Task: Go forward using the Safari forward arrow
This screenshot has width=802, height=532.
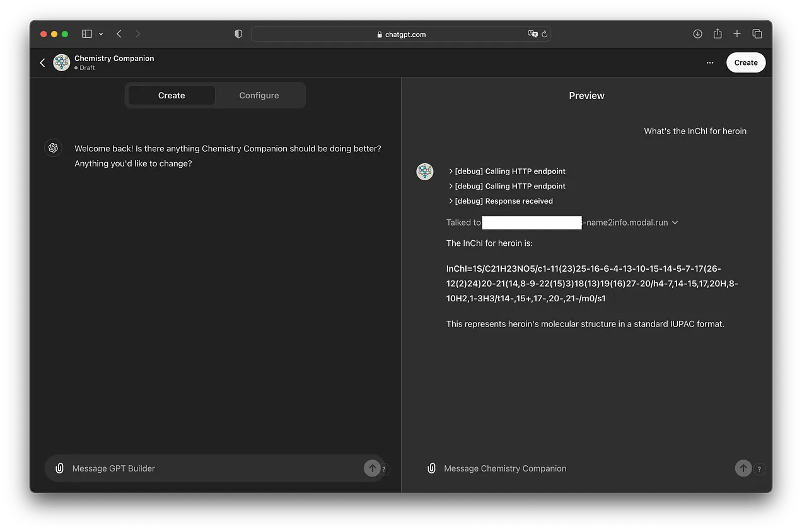Action: point(138,34)
